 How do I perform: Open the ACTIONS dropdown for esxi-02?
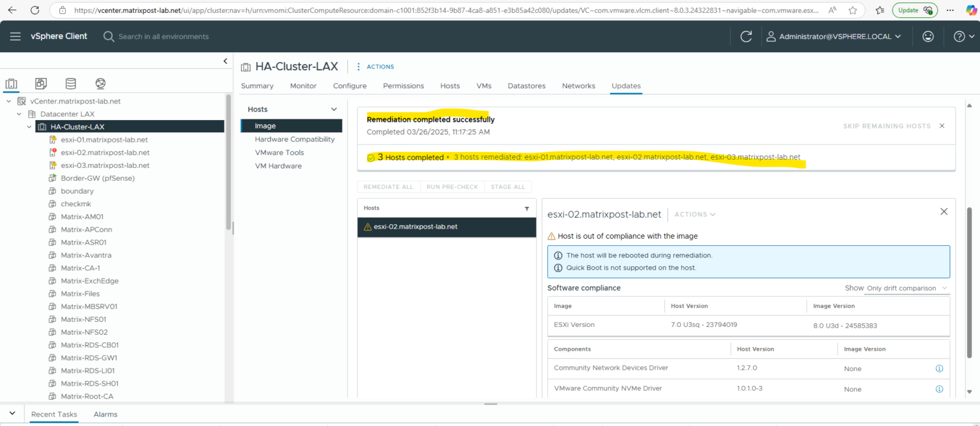coord(694,214)
